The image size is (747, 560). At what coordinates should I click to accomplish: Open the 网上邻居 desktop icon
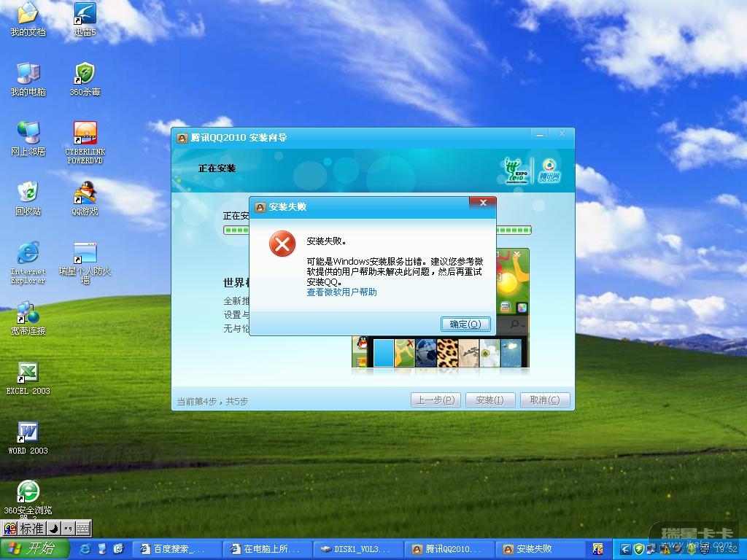click(x=28, y=139)
